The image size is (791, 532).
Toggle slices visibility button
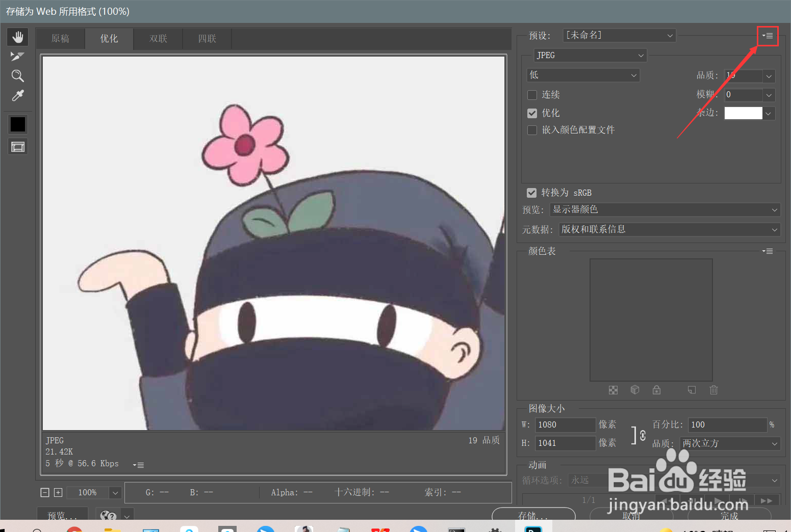click(18, 147)
